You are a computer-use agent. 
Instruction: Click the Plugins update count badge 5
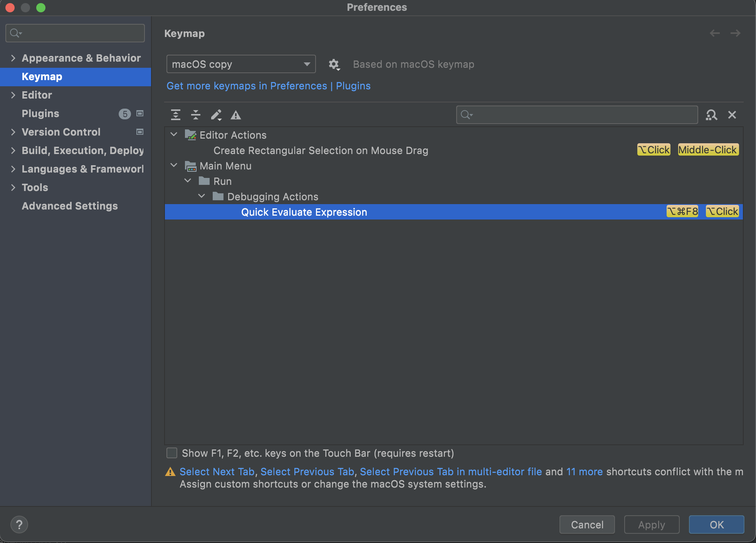[125, 114]
